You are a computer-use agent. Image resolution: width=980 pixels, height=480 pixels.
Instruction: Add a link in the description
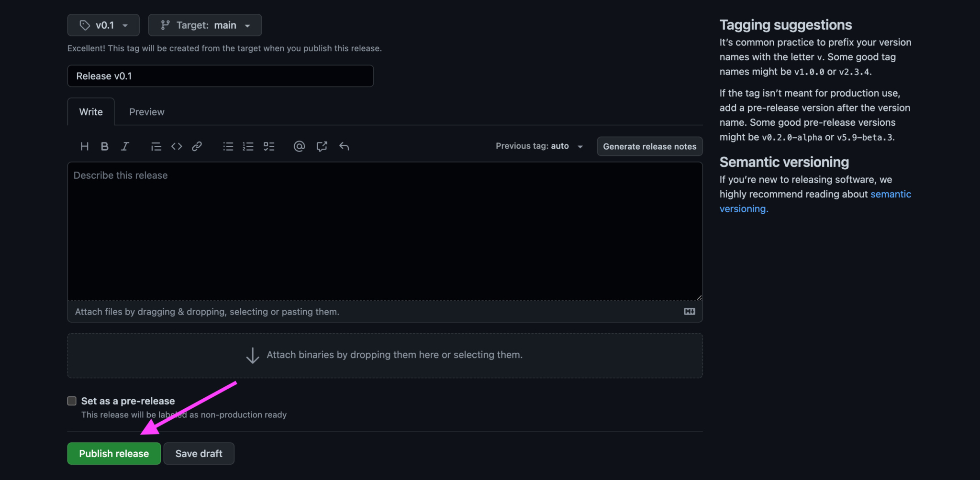197,146
